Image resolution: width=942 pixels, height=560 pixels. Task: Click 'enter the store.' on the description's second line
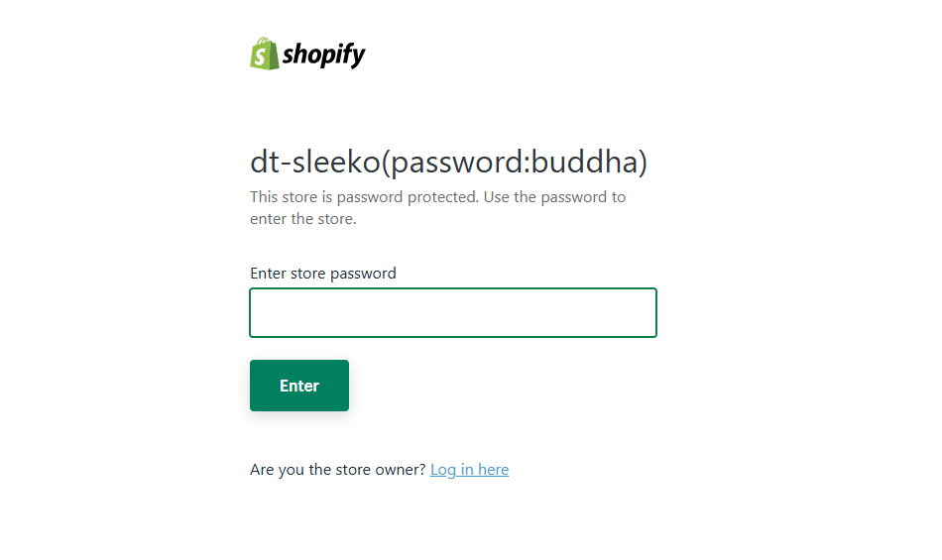tap(302, 219)
